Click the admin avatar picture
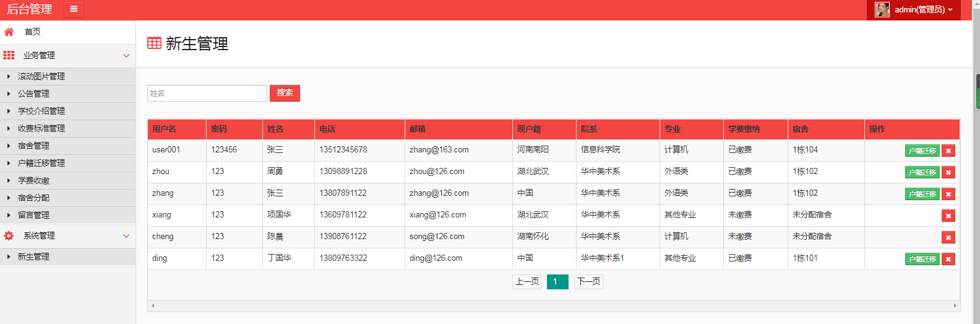The image size is (980, 324). tap(882, 9)
